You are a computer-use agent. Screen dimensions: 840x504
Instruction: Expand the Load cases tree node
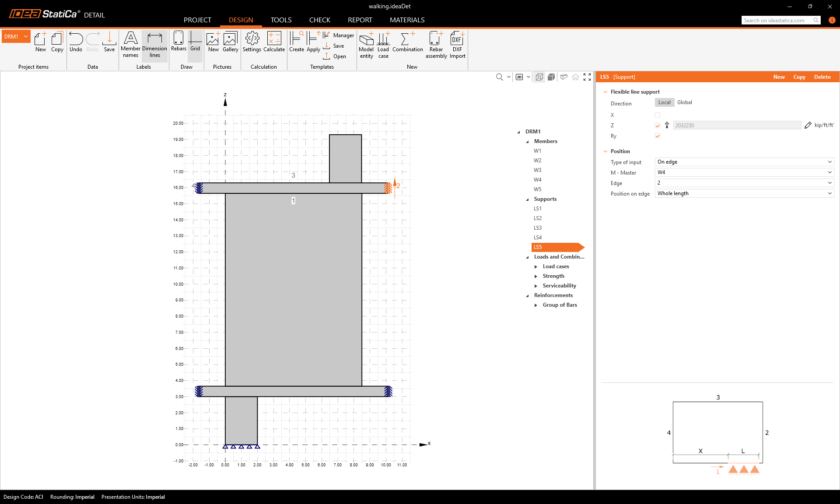536,266
